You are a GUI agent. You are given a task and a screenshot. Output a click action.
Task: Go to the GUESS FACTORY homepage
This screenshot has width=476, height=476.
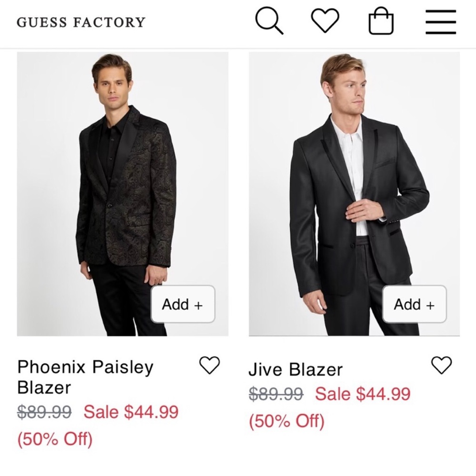click(80, 22)
